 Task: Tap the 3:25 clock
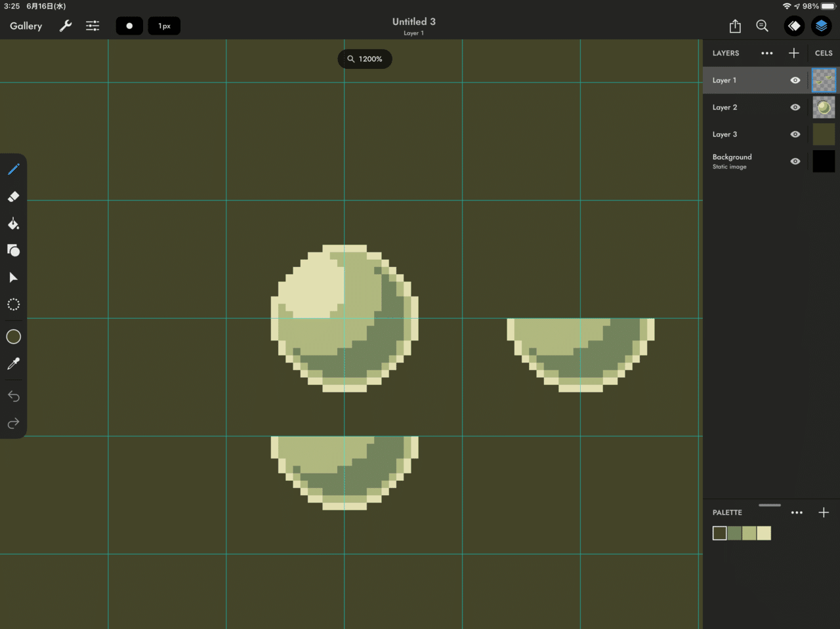click(x=11, y=6)
